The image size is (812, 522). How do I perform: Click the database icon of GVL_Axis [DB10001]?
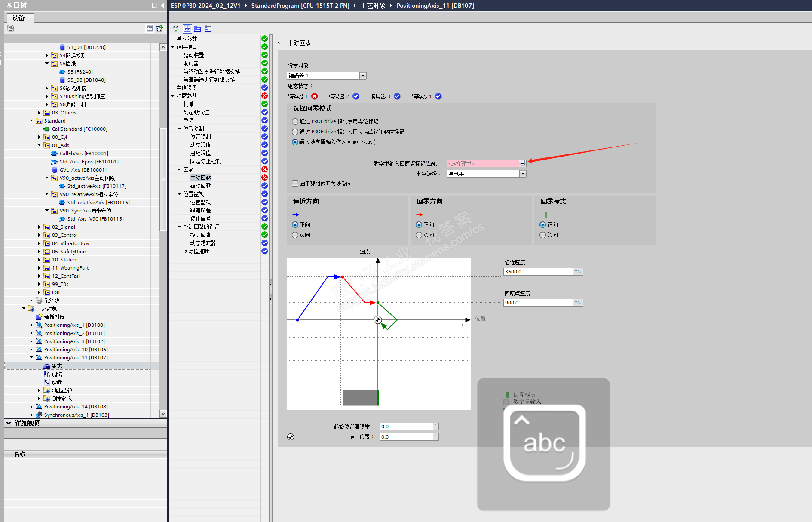click(x=55, y=170)
